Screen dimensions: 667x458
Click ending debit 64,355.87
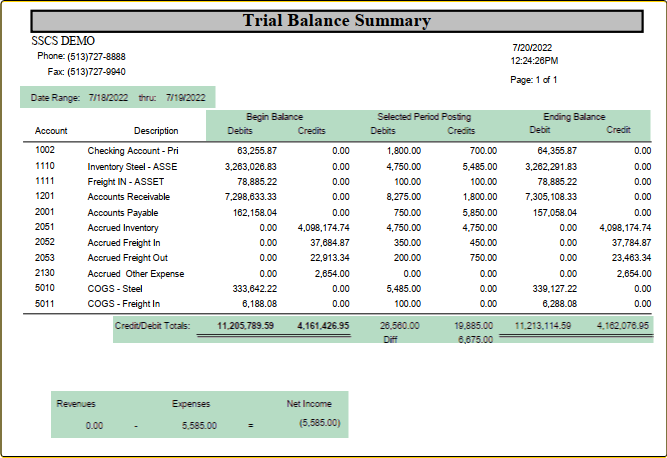pos(557,151)
